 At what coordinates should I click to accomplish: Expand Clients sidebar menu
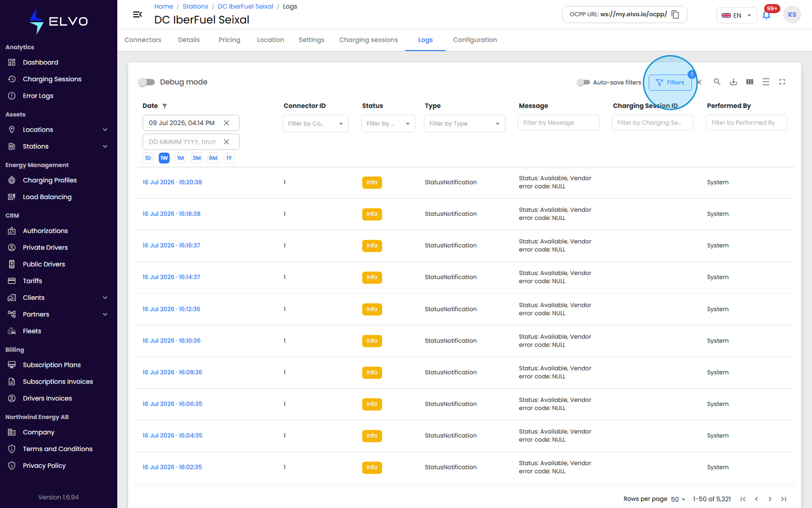point(105,298)
